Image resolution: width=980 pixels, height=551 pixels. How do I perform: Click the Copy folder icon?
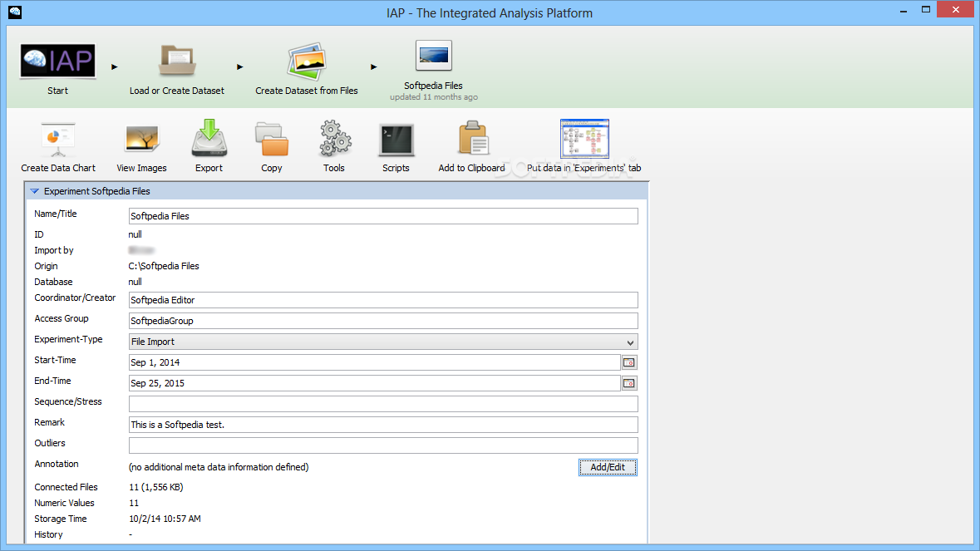271,140
